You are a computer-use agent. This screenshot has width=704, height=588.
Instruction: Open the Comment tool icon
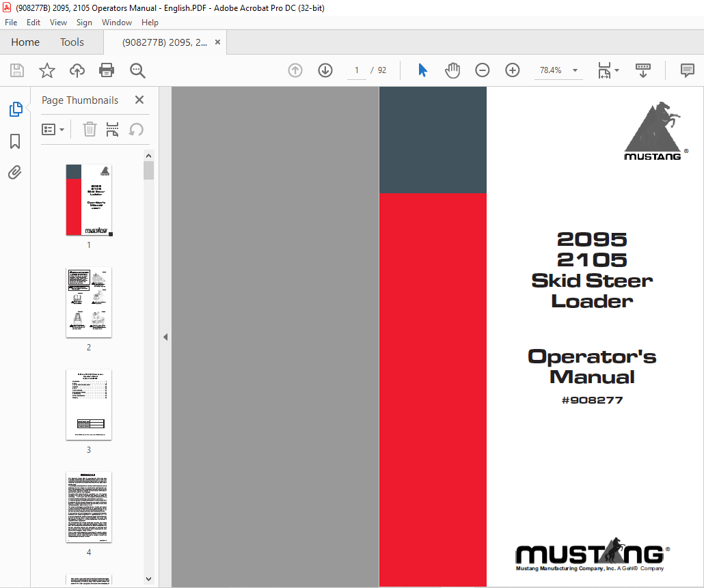tap(688, 70)
